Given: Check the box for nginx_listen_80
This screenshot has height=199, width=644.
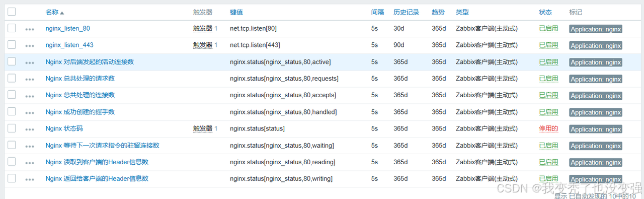Looking at the screenshot, I should pos(12,28).
